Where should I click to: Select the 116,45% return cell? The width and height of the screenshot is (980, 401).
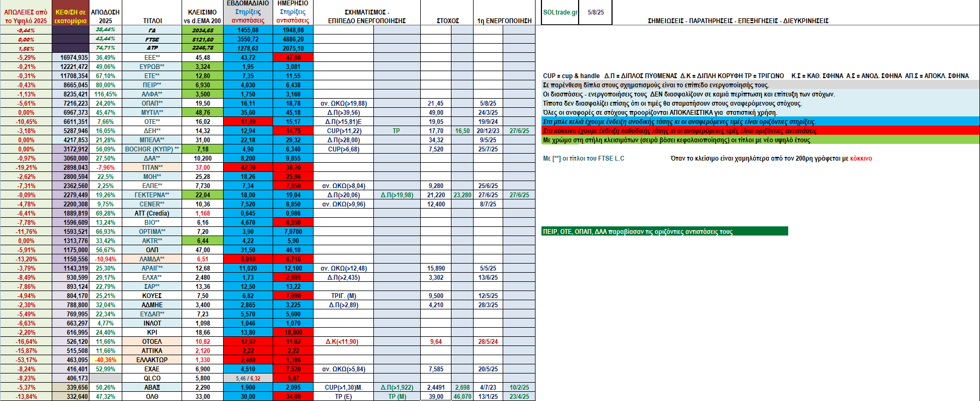(106, 94)
